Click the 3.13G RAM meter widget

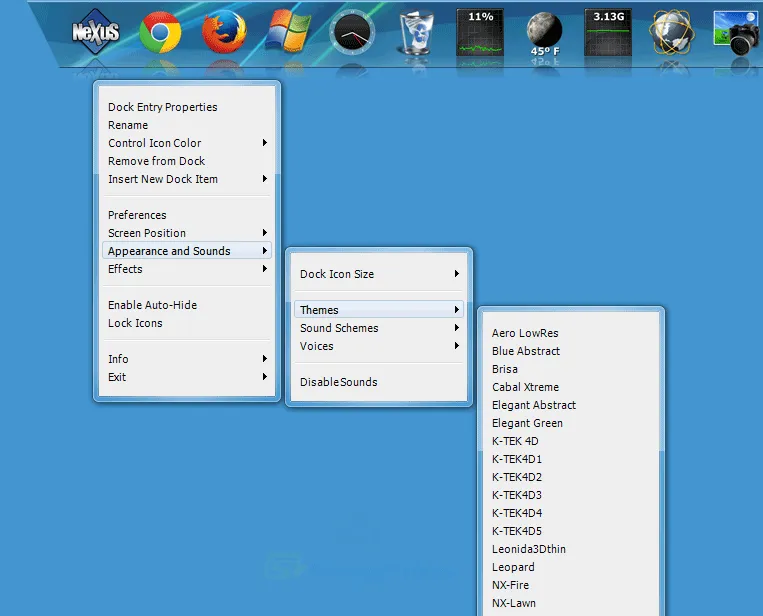coord(608,32)
